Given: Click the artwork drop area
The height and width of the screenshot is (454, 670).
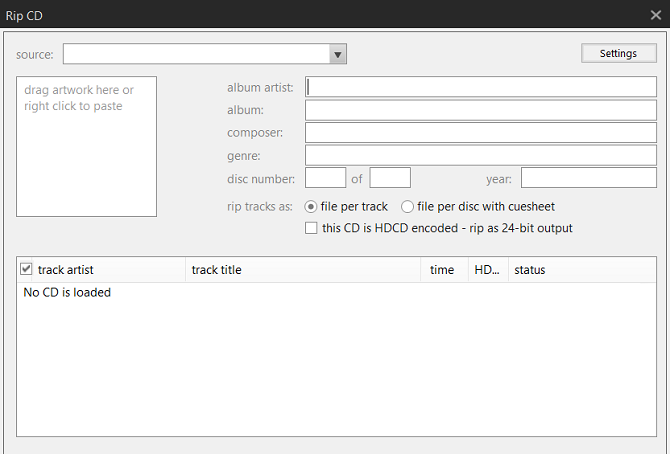Looking at the screenshot, I should (x=87, y=146).
